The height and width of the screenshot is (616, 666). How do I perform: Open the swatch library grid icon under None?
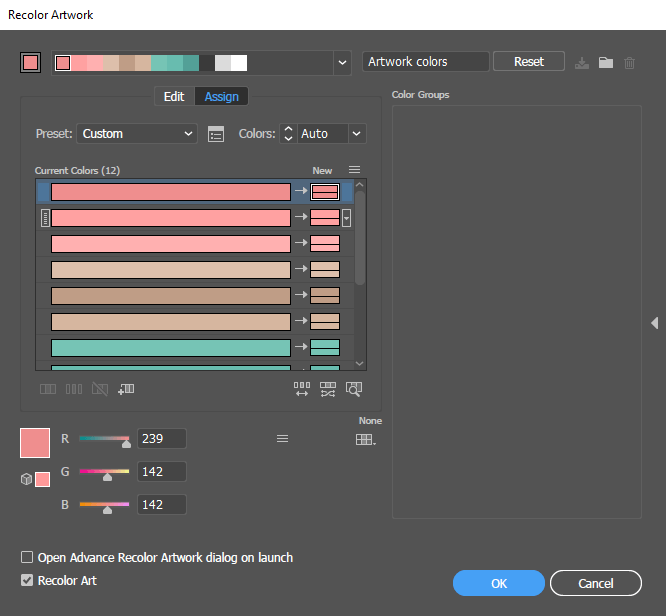[365, 439]
